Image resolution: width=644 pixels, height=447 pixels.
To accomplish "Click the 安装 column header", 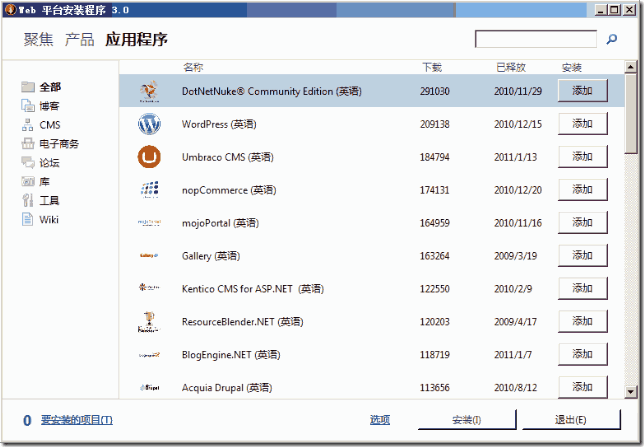I will pos(572,67).
